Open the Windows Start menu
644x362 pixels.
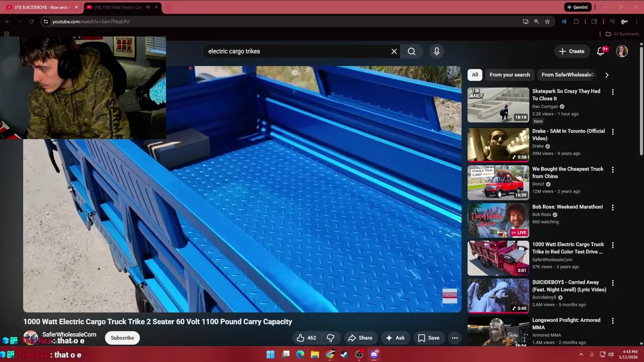pyautogui.click(x=270, y=354)
